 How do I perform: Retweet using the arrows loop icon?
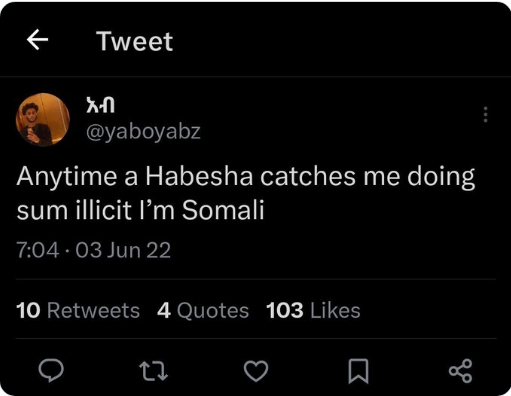click(153, 371)
